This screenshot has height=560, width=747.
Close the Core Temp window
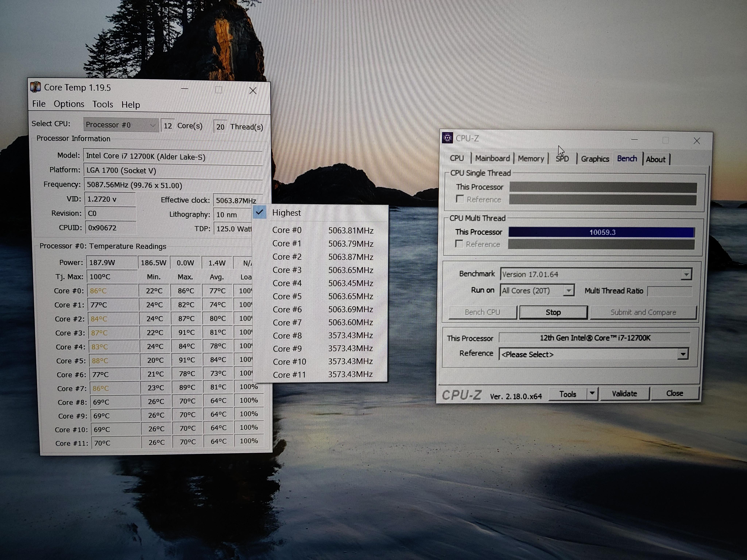pyautogui.click(x=253, y=90)
